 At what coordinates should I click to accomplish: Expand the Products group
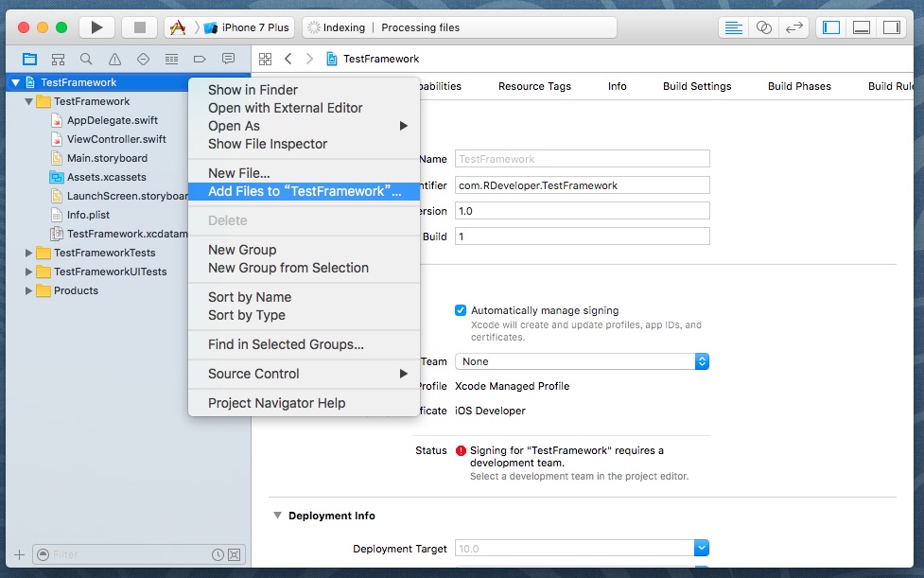[x=28, y=290]
